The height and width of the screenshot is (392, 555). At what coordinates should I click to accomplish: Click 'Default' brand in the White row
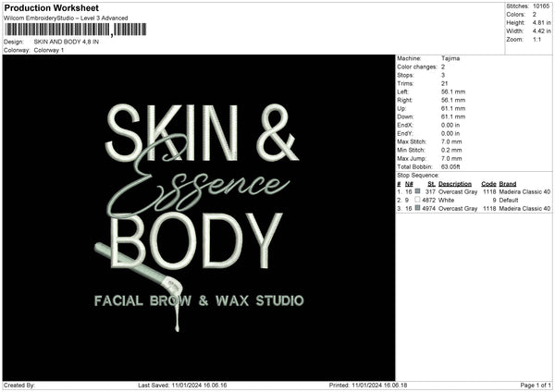click(x=509, y=200)
